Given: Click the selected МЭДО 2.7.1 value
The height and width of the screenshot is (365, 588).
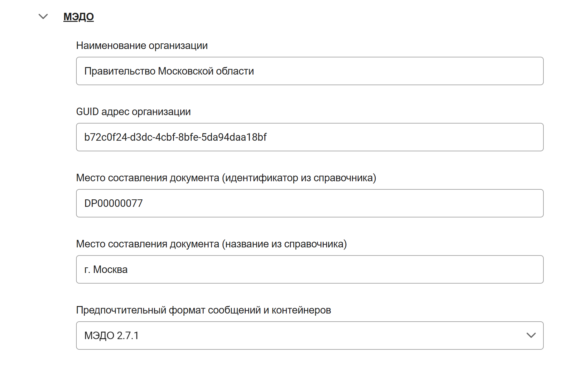Looking at the screenshot, I should tap(112, 336).
